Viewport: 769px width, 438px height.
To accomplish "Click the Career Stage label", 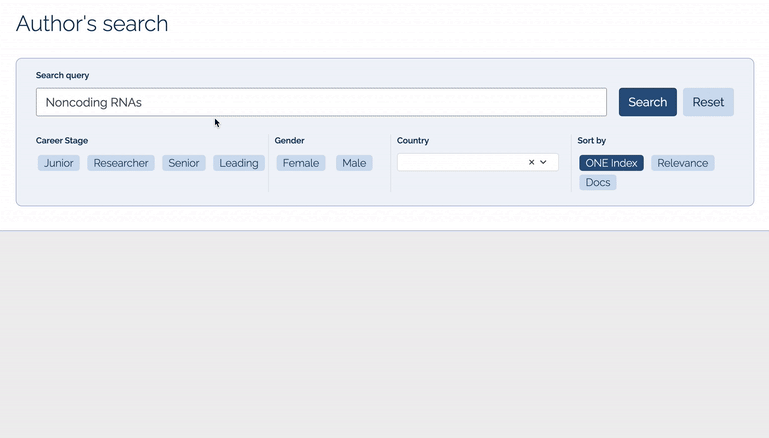I will coord(62,141).
